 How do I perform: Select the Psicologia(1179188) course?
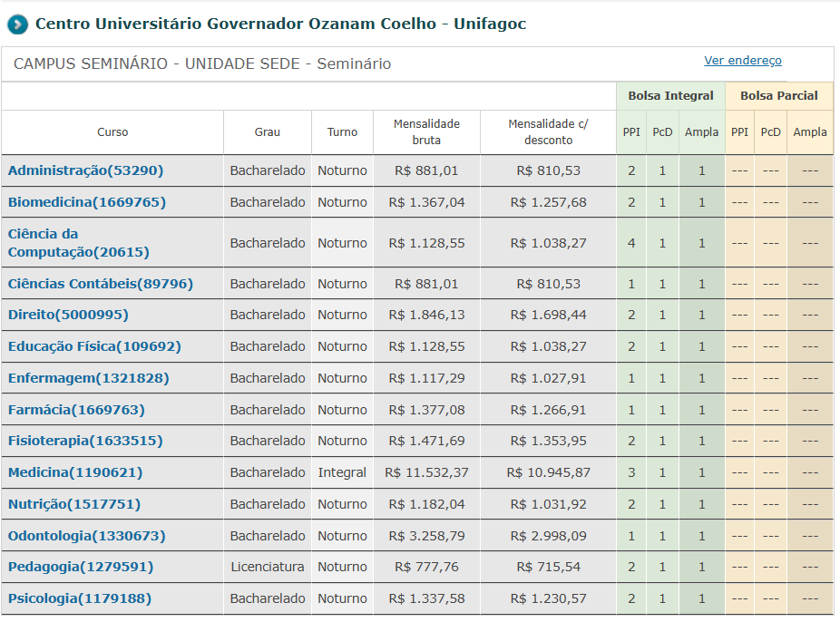pos(80,598)
